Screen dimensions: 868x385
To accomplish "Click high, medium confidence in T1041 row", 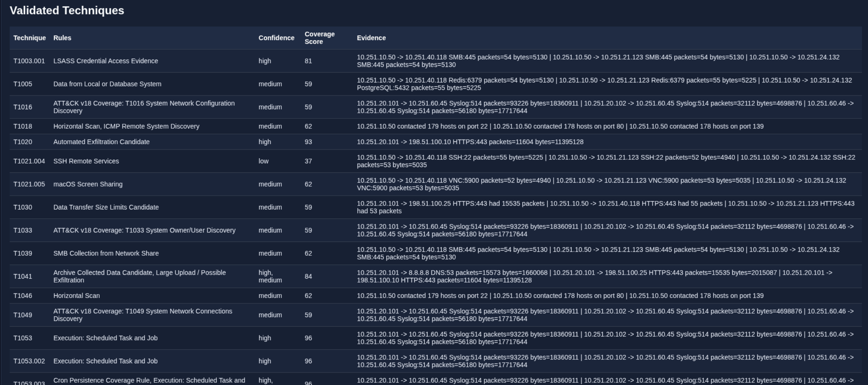I will point(270,277).
